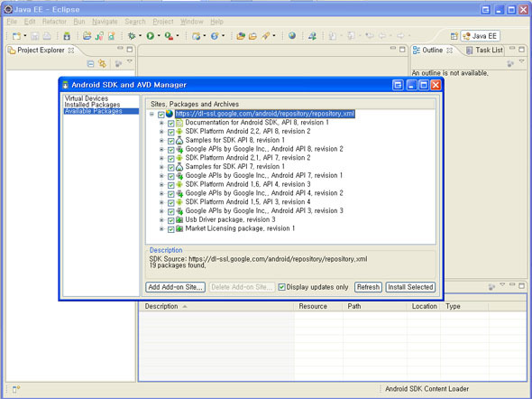Click the Resource column header
Screen dimensions: 532x399
[318, 306]
